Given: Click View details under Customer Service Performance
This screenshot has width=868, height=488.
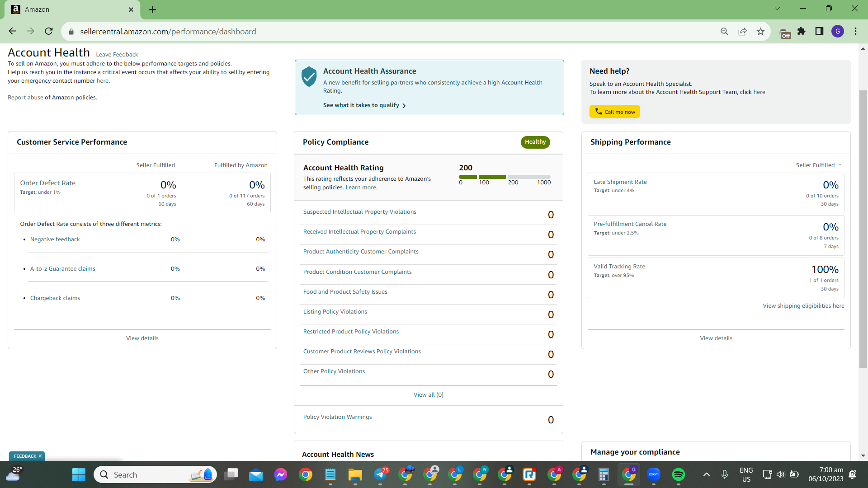Looking at the screenshot, I should tap(142, 338).
